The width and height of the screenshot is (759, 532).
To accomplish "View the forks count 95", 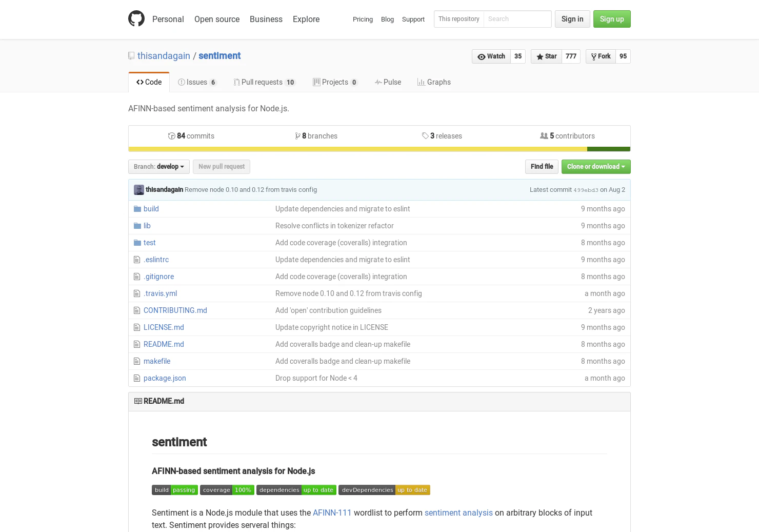I will (623, 56).
